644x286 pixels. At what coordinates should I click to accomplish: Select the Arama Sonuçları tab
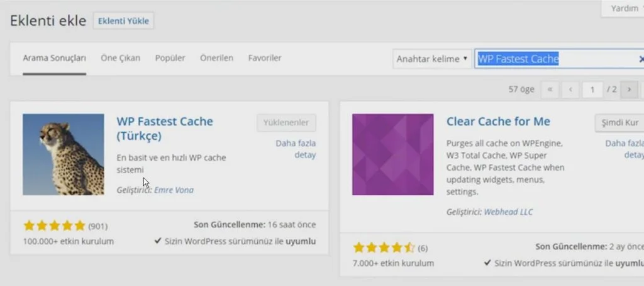pyautogui.click(x=54, y=58)
